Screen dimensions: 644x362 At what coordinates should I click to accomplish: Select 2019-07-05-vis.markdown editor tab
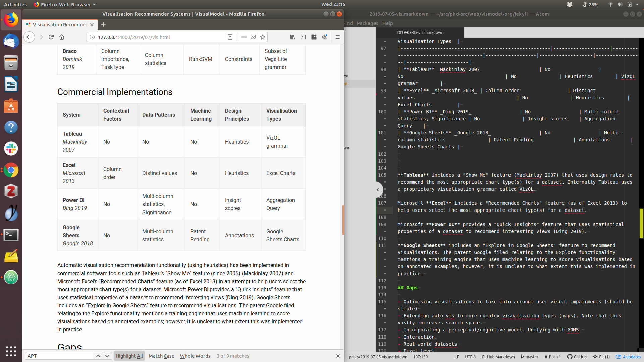[x=420, y=33]
